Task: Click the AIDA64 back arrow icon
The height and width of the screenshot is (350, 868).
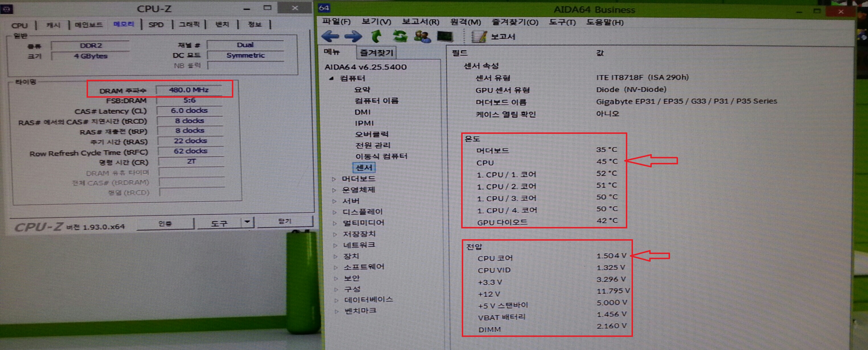Action: (330, 36)
